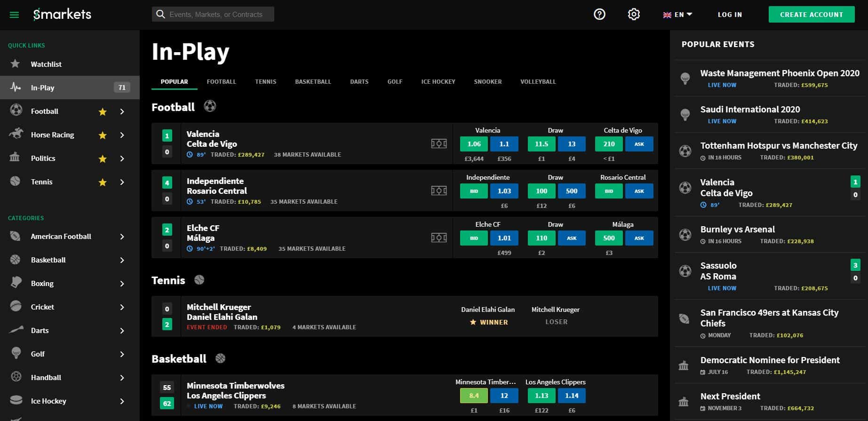Click the American Football icon in categories
This screenshot has width=868, height=421.
point(16,236)
